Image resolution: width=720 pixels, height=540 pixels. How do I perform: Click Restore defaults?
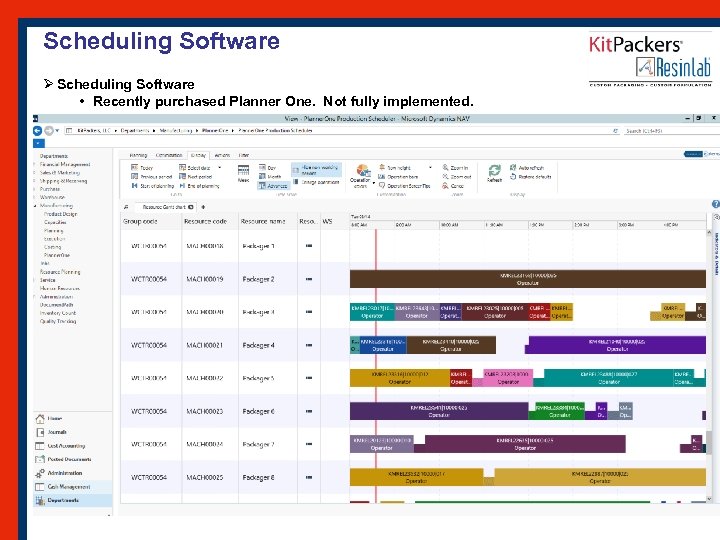pos(530,176)
